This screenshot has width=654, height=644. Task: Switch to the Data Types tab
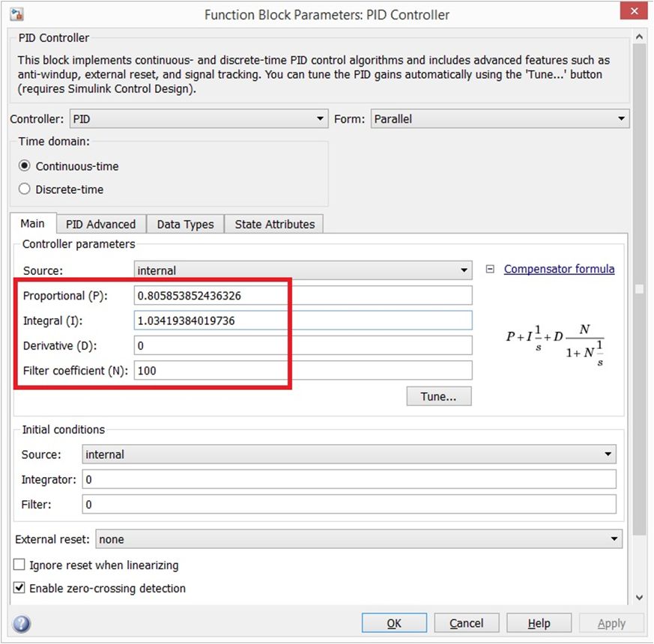click(x=185, y=224)
